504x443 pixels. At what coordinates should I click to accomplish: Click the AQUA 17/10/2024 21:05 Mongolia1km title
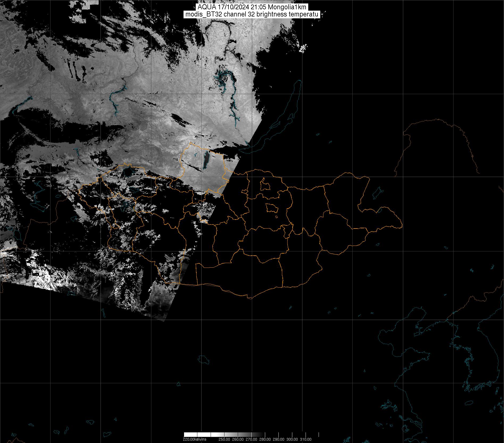[x=252, y=7]
